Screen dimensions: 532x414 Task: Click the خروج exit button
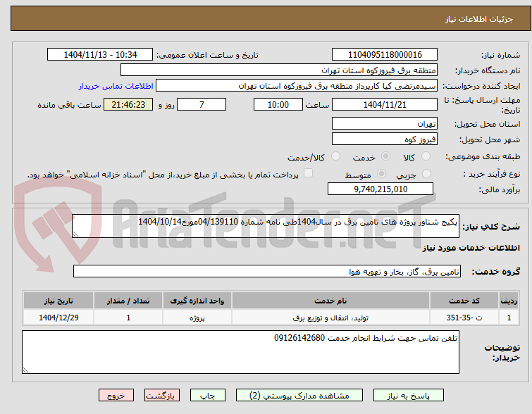pos(116,396)
